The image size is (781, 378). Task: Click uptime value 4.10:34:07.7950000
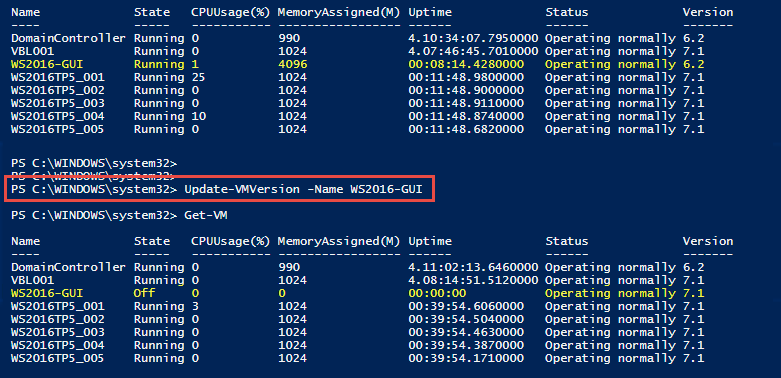point(473,38)
